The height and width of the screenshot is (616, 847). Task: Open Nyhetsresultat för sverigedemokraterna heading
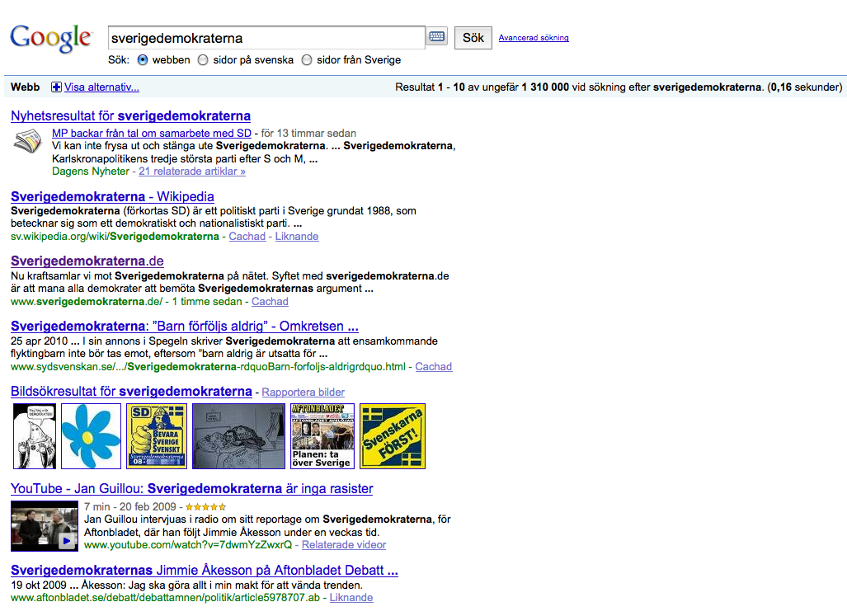point(131,115)
